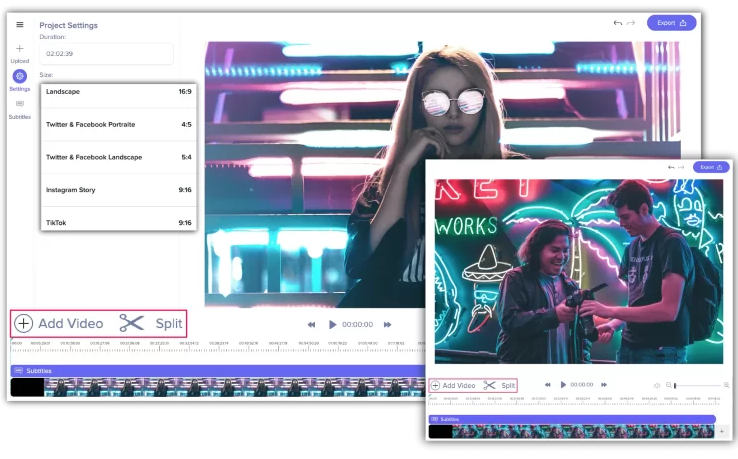The image size is (738, 459).
Task: Click the timeline zoom slider track
Action: [698, 386]
